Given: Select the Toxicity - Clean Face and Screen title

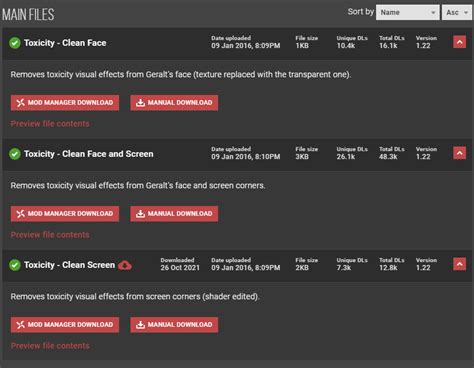Looking at the screenshot, I should click(89, 154).
